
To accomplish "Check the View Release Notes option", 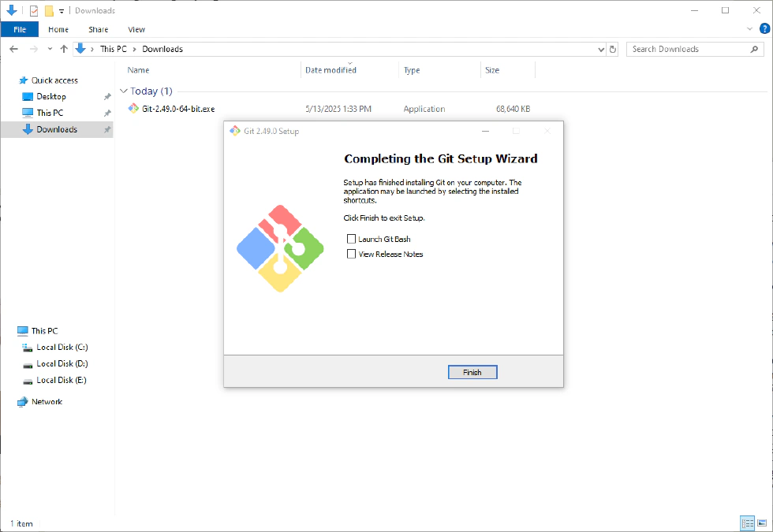I will (x=352, y=254).
